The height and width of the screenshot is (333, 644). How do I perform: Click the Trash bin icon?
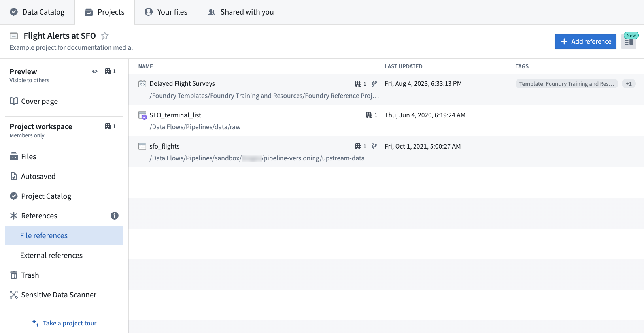[x=14, y=275]
